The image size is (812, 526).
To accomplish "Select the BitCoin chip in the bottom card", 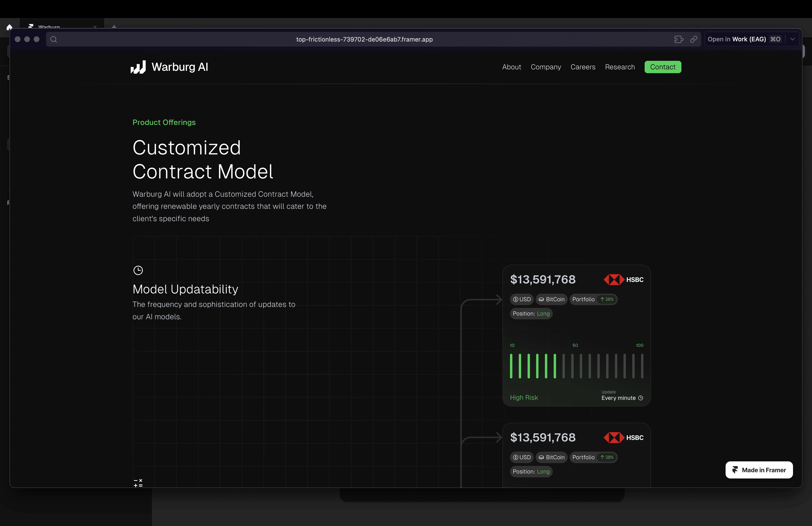I will [551, 457].
